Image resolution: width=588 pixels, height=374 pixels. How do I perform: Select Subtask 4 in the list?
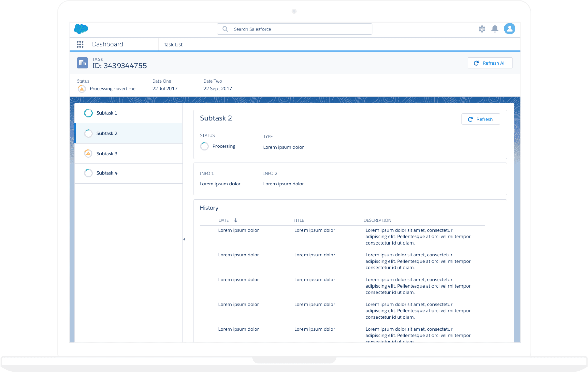pos(107,173)
